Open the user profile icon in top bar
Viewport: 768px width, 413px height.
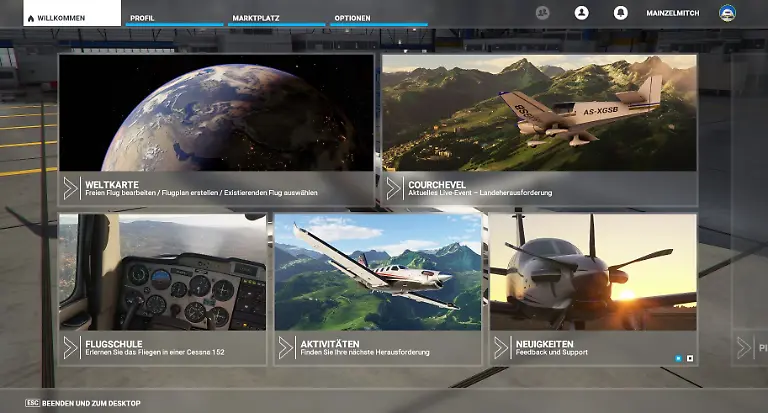tap(582, 13)
